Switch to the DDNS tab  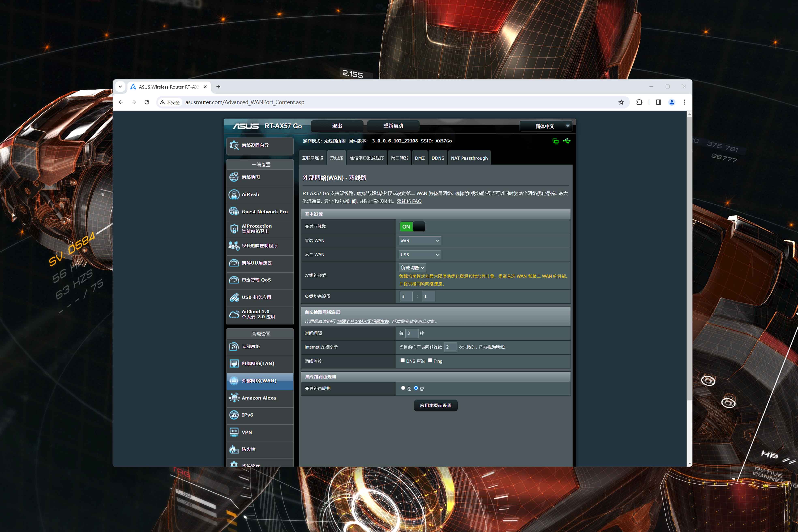click(x=438, y=158)
